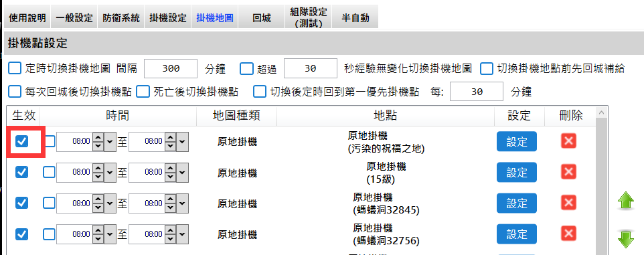The height and width of the screenshot is (255, 644).
Task: Open end-time dropdown in the 螞蟻洞32756 row
Action: click(183, 234)
